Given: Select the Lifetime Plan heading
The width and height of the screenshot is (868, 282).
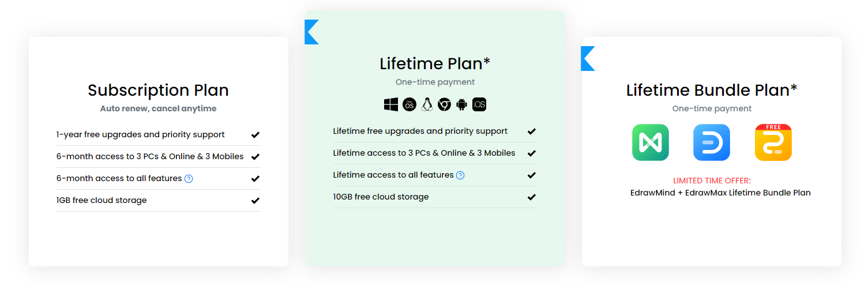Looking at the screenshot, I should point(435,63).
